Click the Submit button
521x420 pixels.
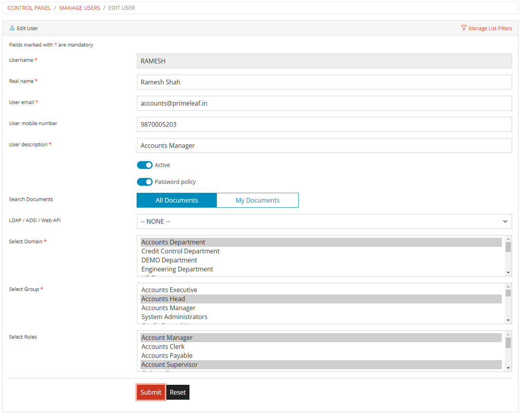pos(151,392)
